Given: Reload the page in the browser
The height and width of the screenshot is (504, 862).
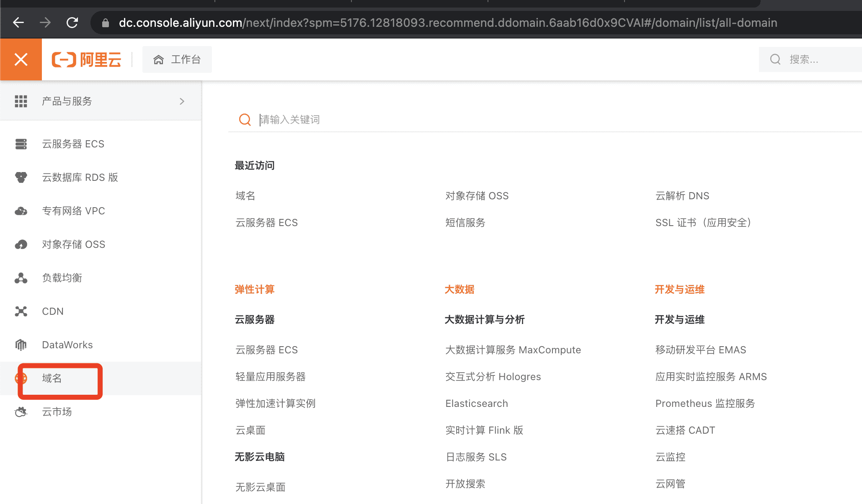Looking at the screenshot, I should coord(72,23).
